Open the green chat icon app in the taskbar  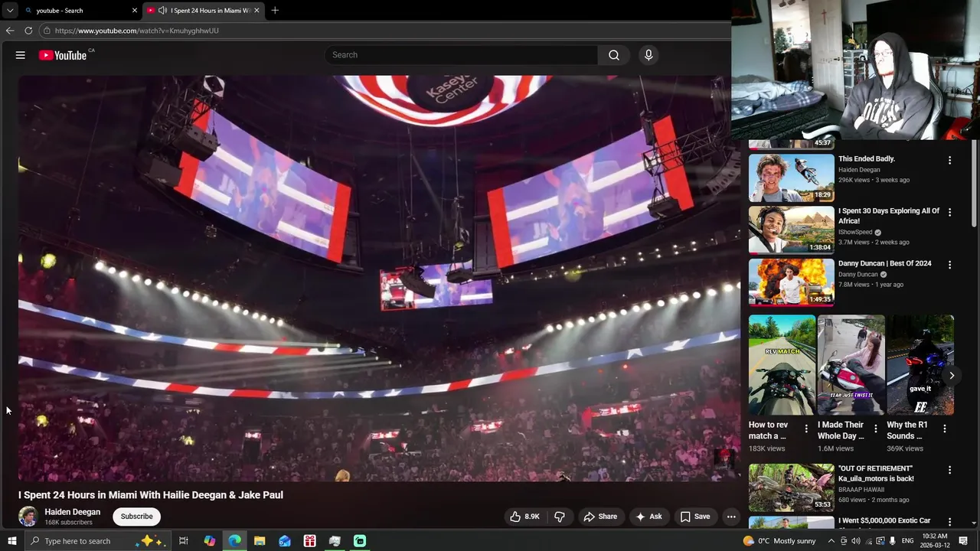(x=360, y=541)
